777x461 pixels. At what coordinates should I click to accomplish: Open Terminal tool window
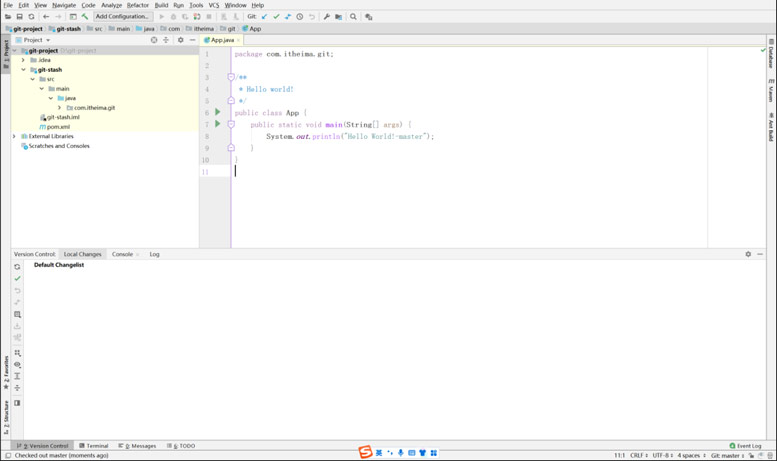click(x=94, y=446)
